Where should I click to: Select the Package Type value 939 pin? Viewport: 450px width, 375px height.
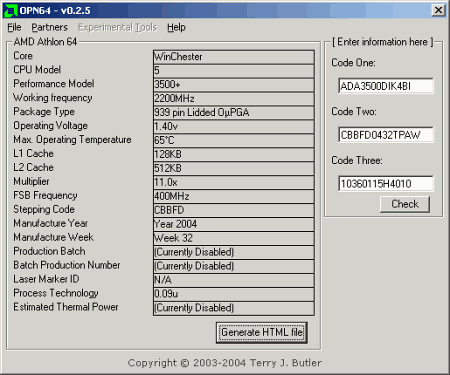tap(234, 113)
